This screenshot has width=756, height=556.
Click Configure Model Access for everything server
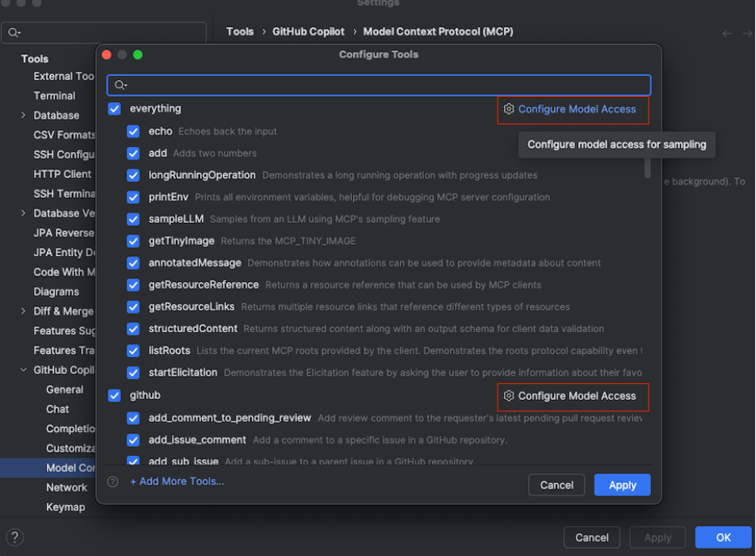577,109
